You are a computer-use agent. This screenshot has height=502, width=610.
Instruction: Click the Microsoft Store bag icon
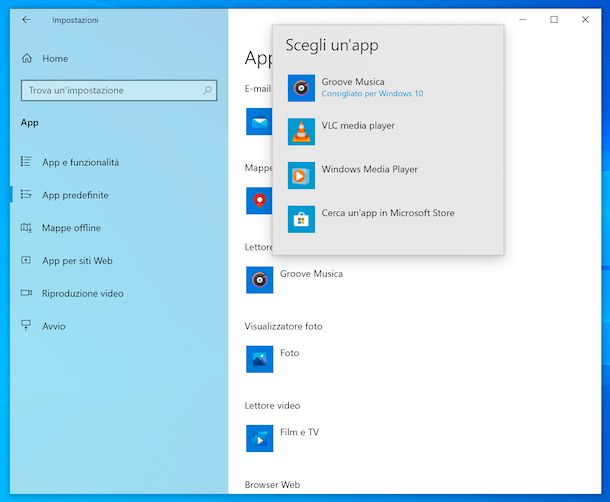click(301, 219)
